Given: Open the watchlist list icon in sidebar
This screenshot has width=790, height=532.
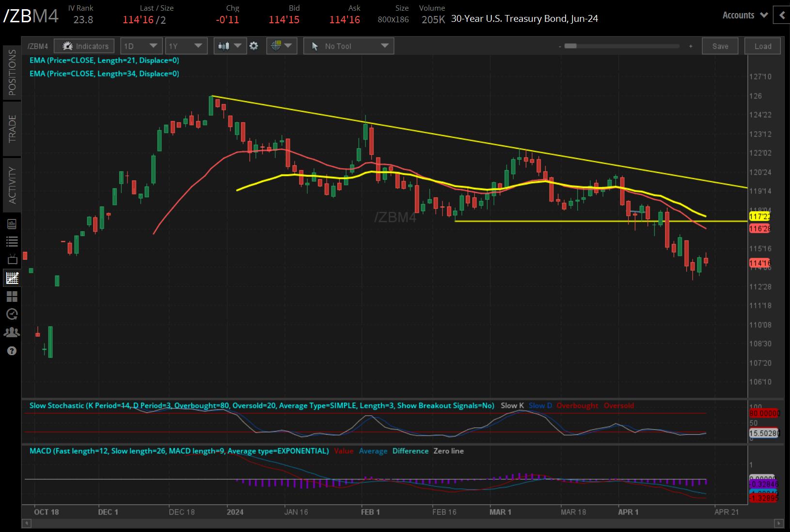Looking at the screenshot, I should coord(12,241).
